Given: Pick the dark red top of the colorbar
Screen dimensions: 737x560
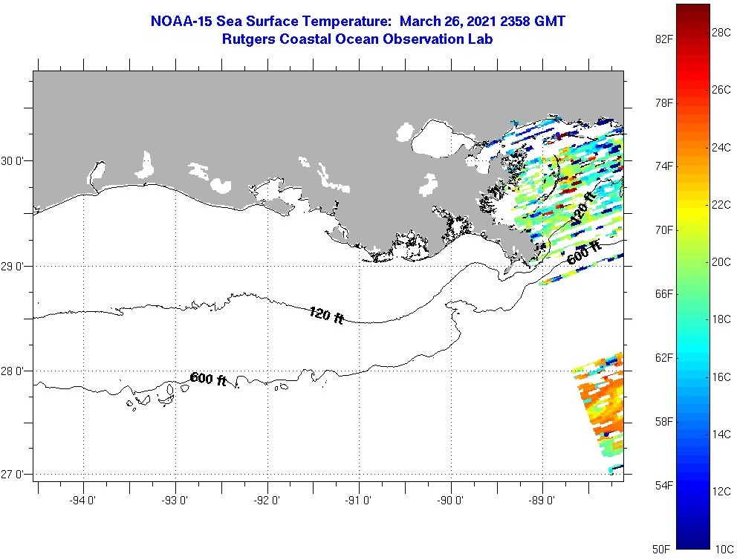Looking at the screenshot, I should click(693, 12).
